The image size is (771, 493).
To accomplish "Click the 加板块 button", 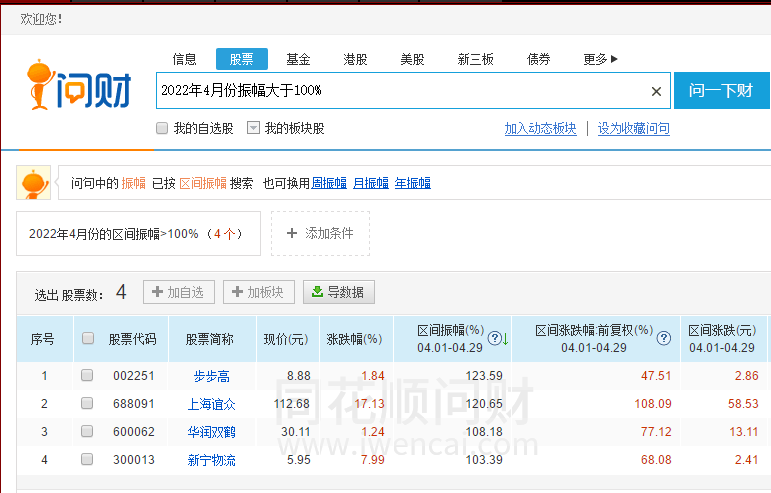I will click(x=259, y=292).
